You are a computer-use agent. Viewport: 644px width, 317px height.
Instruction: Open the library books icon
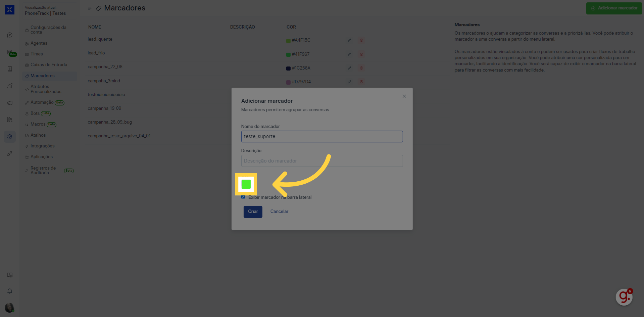click(x=10, y=120)
